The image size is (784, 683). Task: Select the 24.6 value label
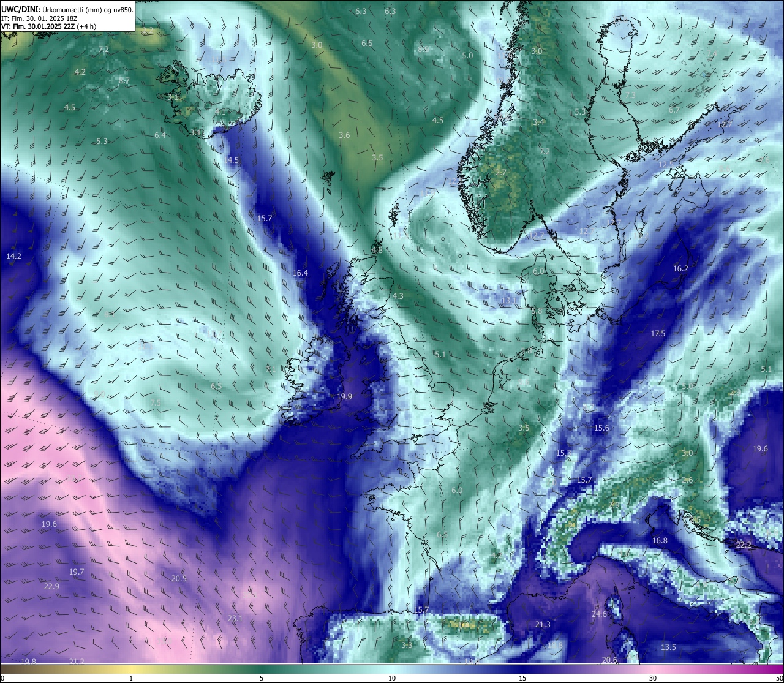(599, 614)
